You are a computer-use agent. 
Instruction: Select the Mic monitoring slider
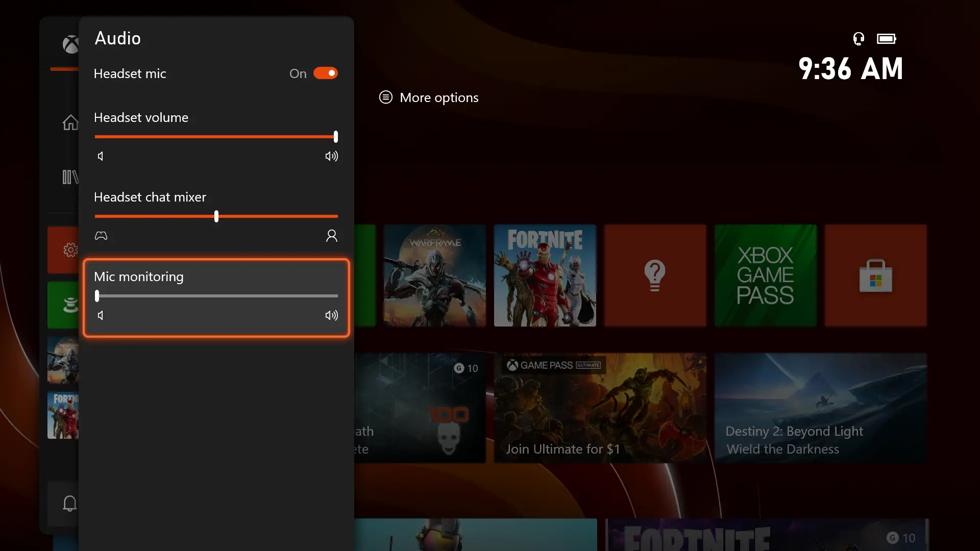point(216,296)
